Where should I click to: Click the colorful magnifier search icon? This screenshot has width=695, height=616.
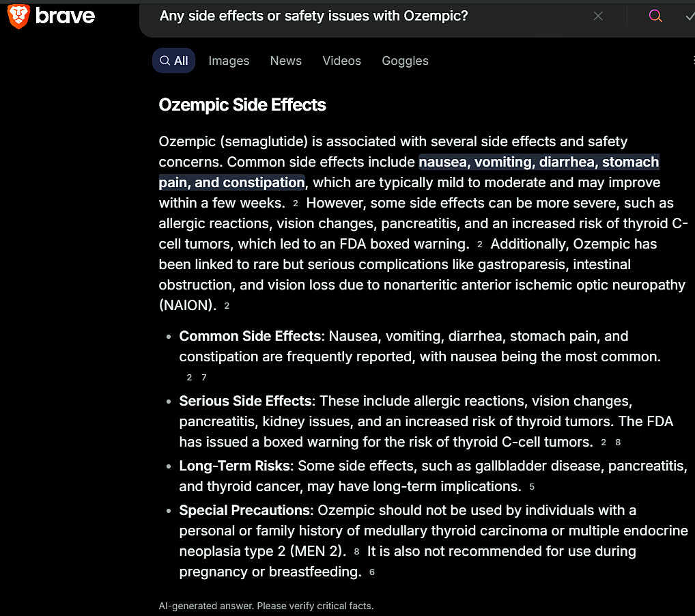tap(655, 16)
